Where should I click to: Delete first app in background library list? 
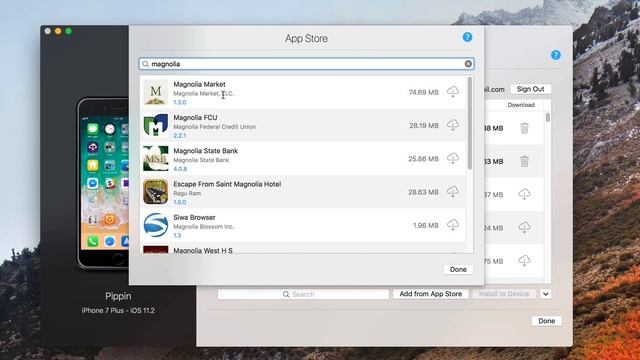[524, 128]
